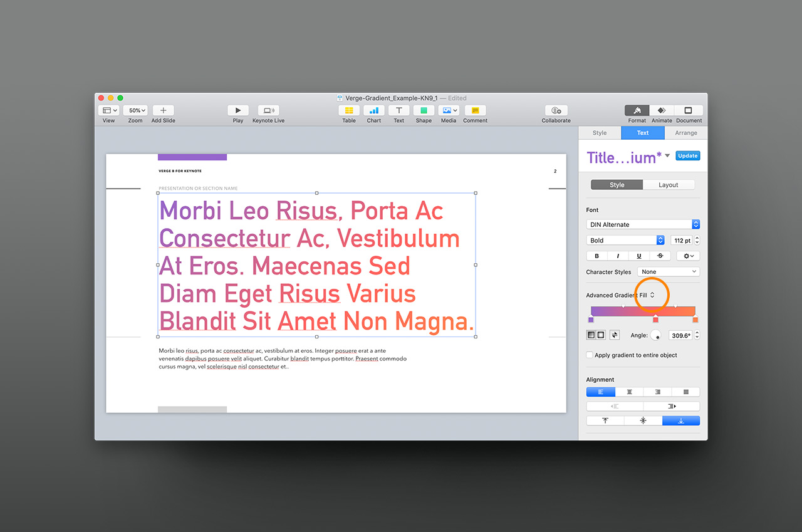Open the DIN Alternate font dropdown

coord(643,224)
